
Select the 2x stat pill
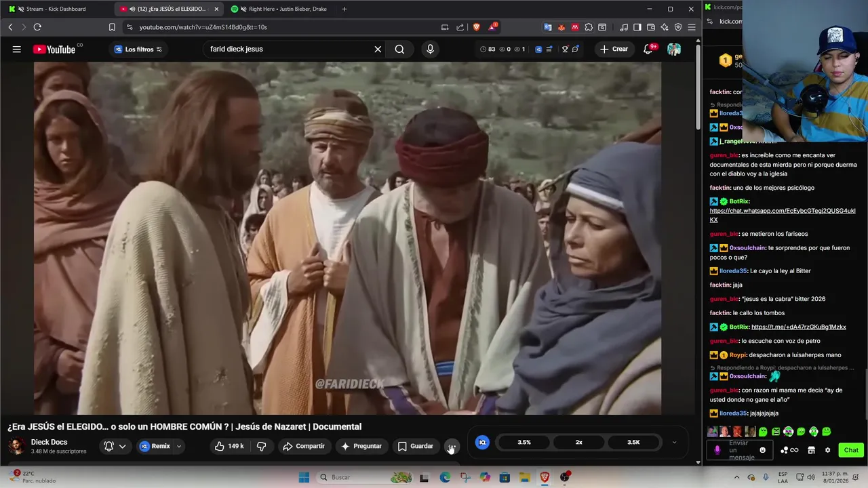coord(578,442)
